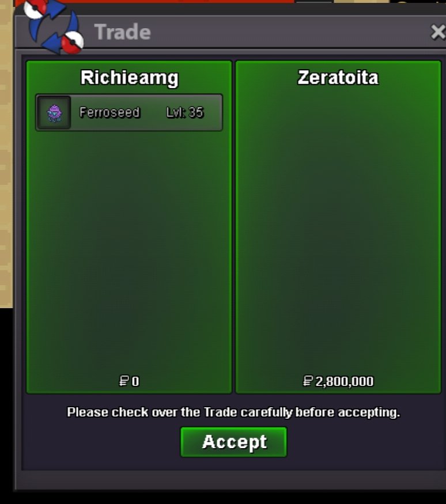
Task: Click the blue swap arrows Trade logo
Action: (54, 26)
